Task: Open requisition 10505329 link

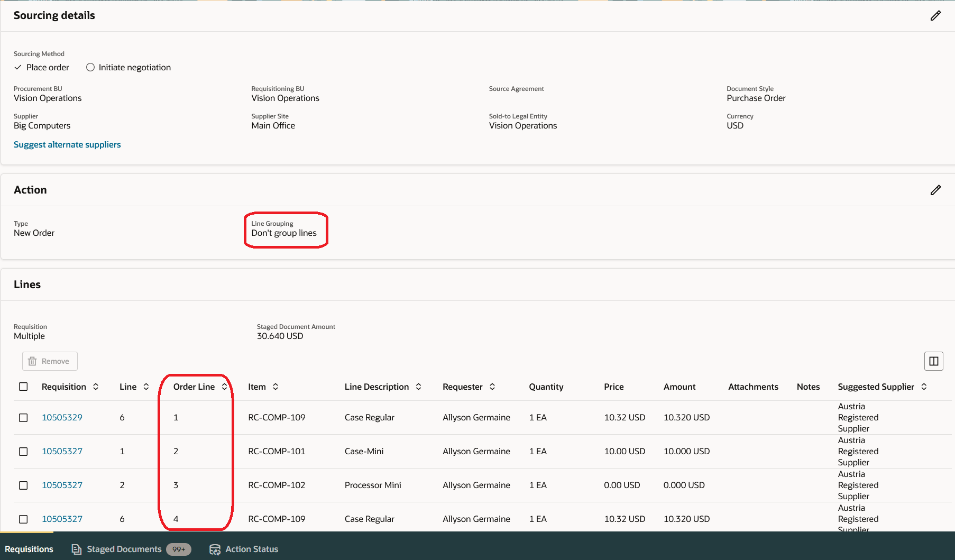Action: click(x=62, y=417)
